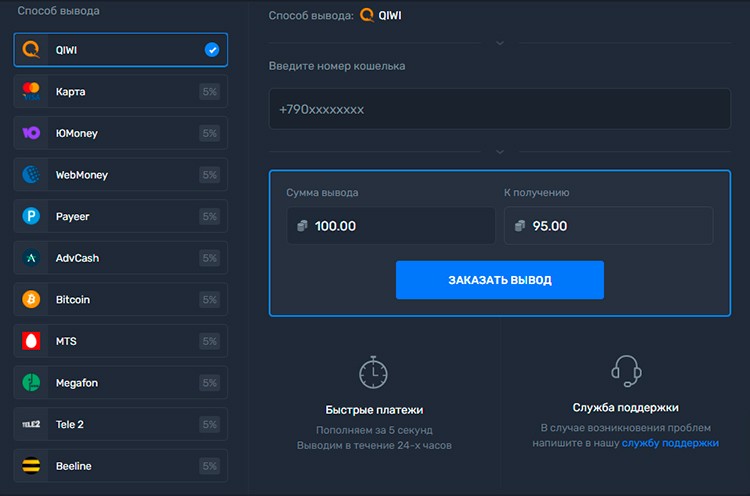Viewport: 750px width, 496px height.
Task: Choose WebMoney payout option
Action: point(121,175)
